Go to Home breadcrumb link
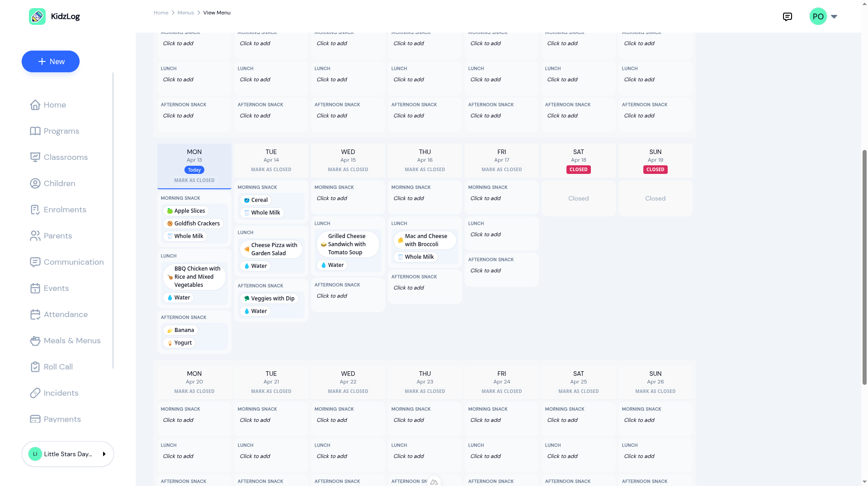Image resolution: width=868 pixels, height=486 pixels. click(161, 13)
